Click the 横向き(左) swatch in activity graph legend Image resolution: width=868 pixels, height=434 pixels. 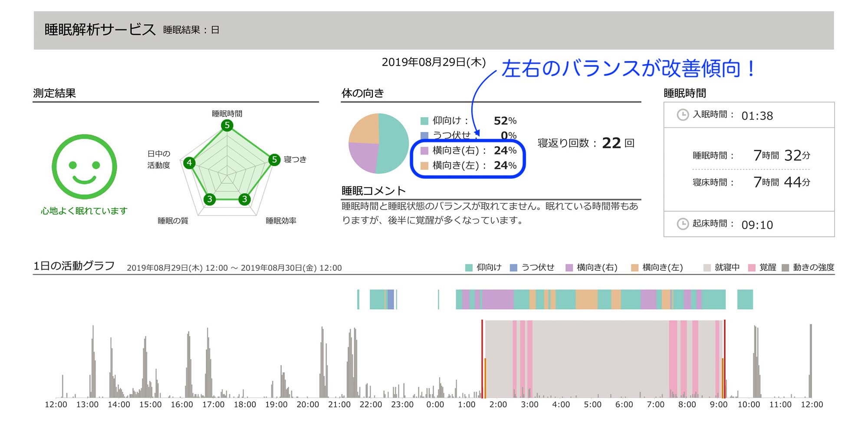tap(635, 268)
